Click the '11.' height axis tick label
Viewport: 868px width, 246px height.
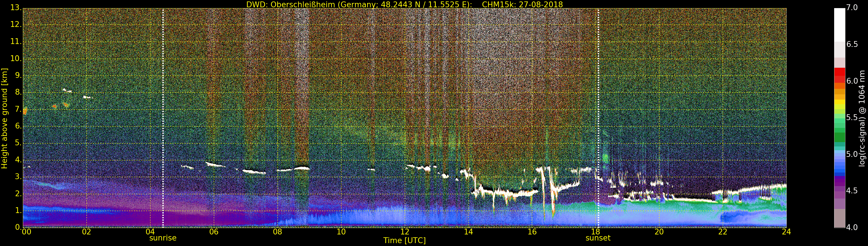pos(16,42)
